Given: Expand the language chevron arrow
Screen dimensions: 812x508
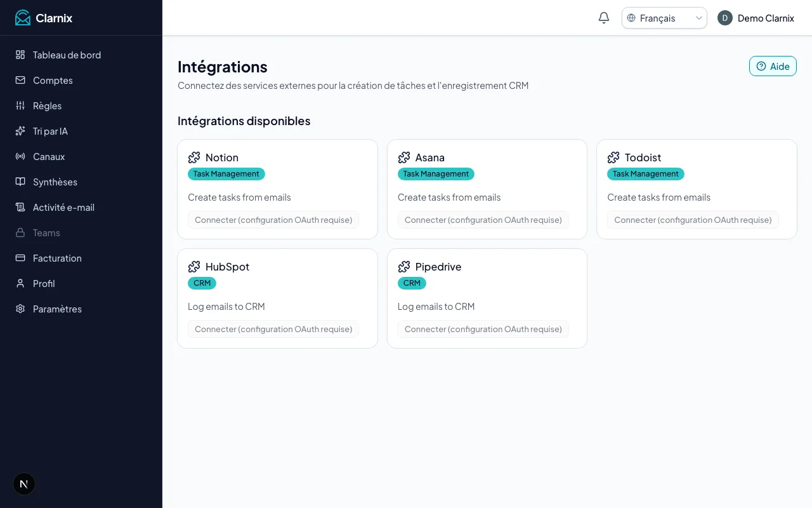Looking at the screenshot, I should pos(699,18).
